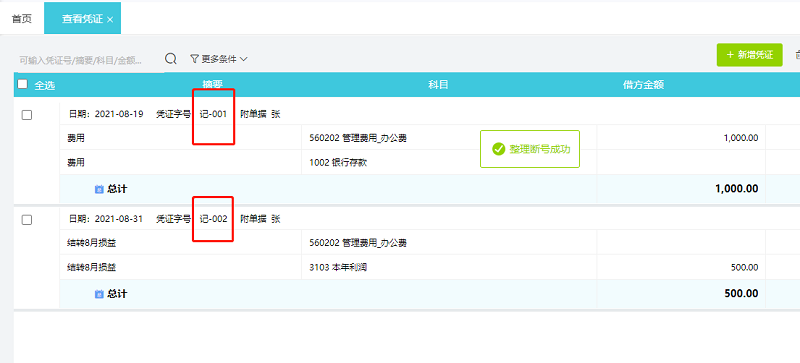Click the total icon in first voucher
800x363 pixels.
pyautogui.click(x=99, y=189)
